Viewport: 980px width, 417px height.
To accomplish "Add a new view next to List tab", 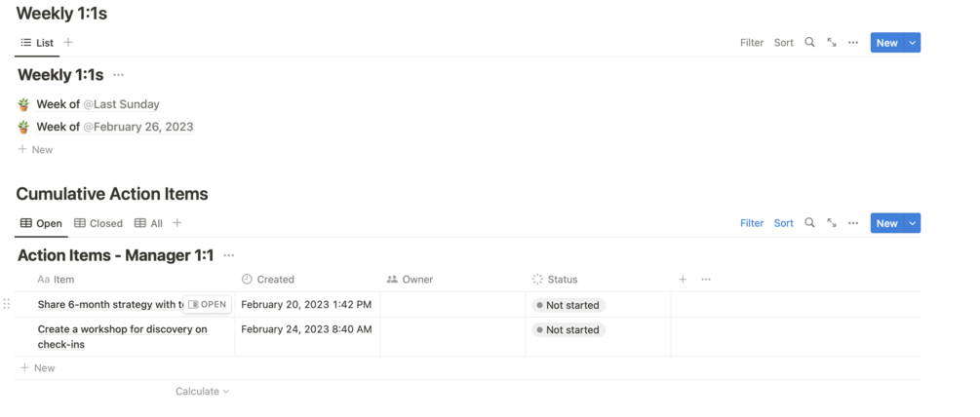I will pyautogui.click(x=68, y=43).
